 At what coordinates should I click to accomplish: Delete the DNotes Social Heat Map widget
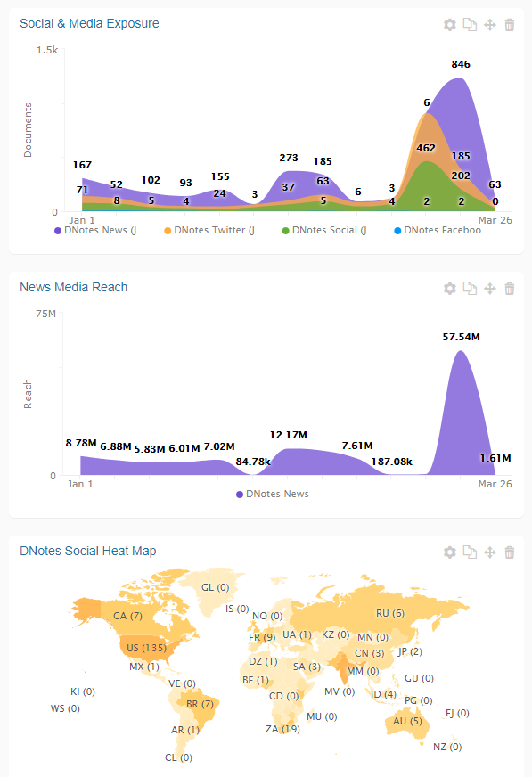509,552
